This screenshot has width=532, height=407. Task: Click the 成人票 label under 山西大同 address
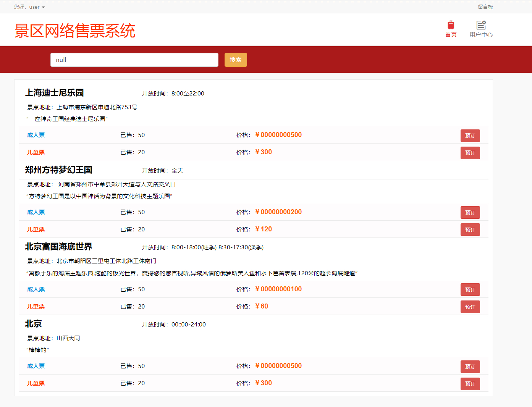pos(36,366)
